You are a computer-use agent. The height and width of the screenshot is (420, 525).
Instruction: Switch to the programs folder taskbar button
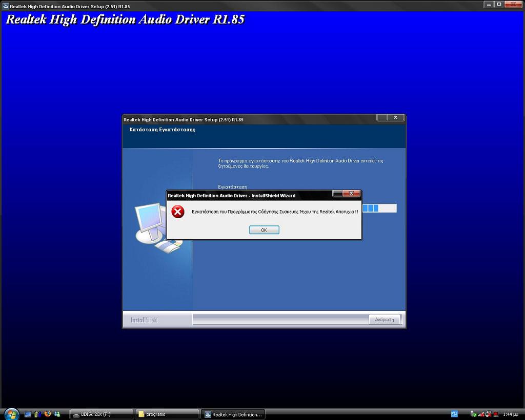(x=167, y=414)
